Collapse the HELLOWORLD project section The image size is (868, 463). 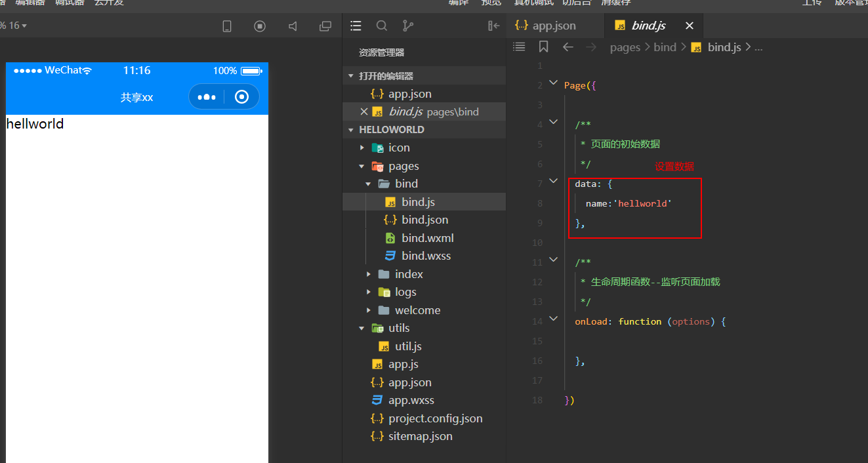[x=351, y=130]
